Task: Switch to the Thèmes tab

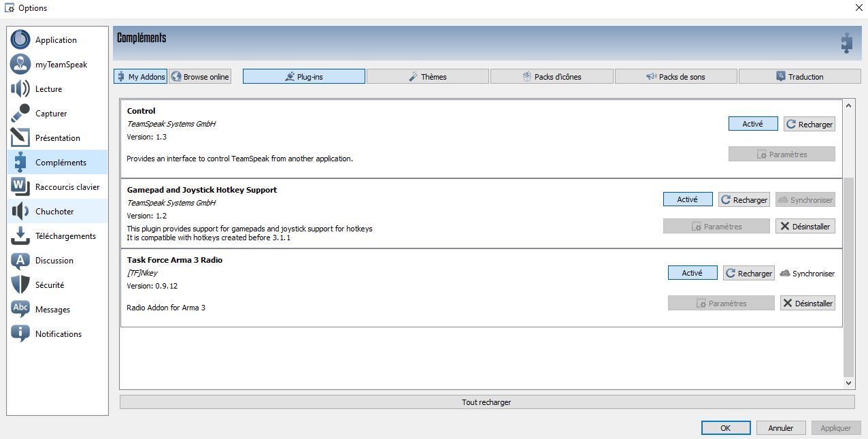Action: (x=427, y=77)
